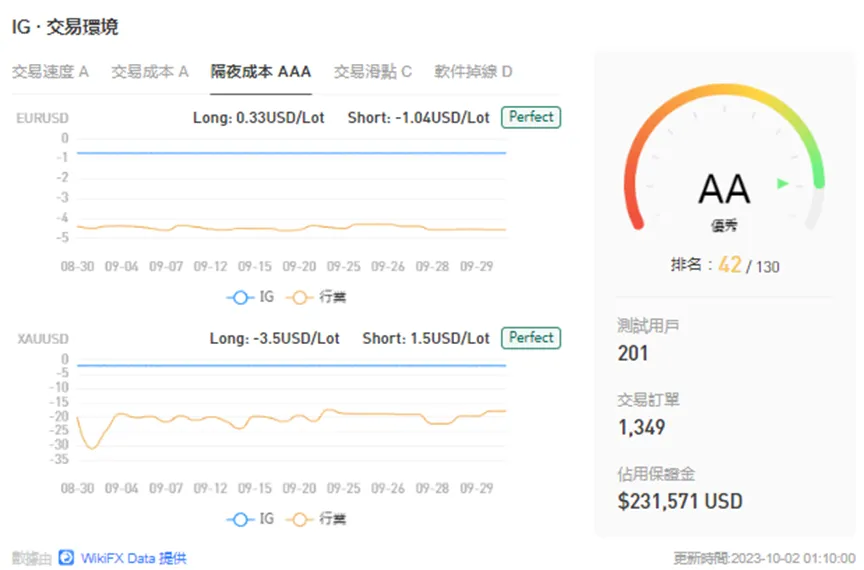The width and height of the screenshot is (864, 570).
Task: Click the green gauge pointer arrow
Action: point(782,184)
